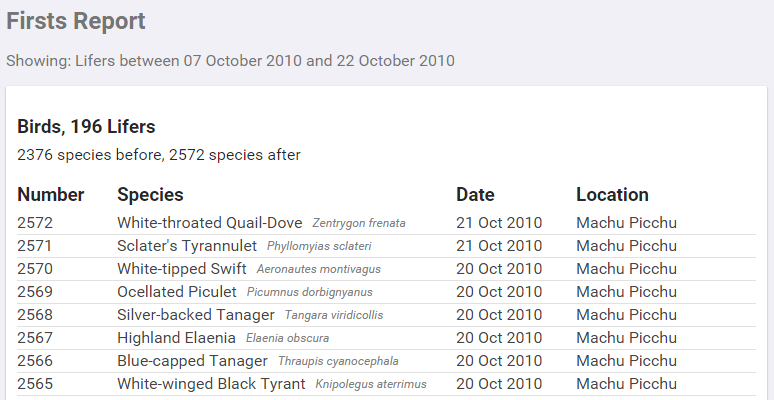Viewport: 774px width, 400px height.
Task: Select the Silver-backed Tanager species name
Action: (196, 314)
